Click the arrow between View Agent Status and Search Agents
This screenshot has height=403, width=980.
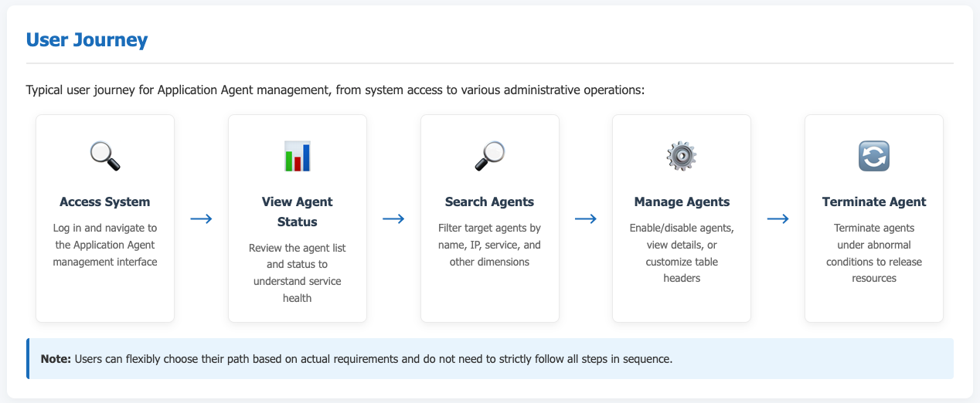[393, 219]
